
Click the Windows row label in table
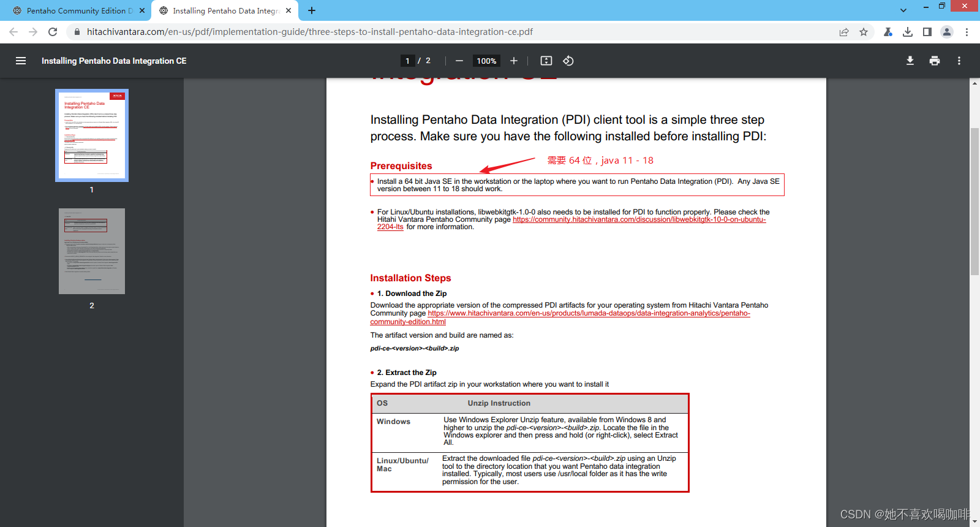(393, 422)
